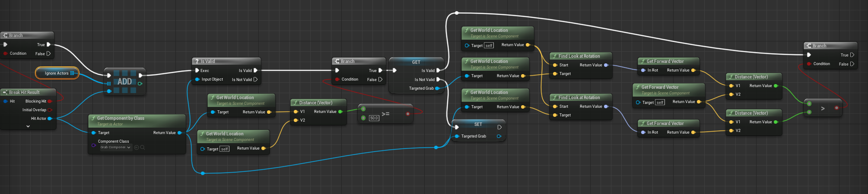868x194 pixels.
Task: Select the SET node header
Action: click(478, 124)
